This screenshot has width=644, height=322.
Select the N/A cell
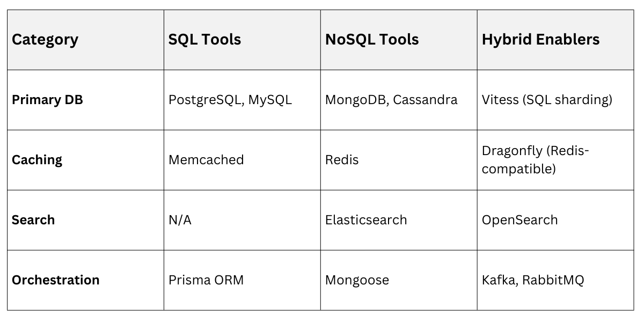click(x=180, y=220)
